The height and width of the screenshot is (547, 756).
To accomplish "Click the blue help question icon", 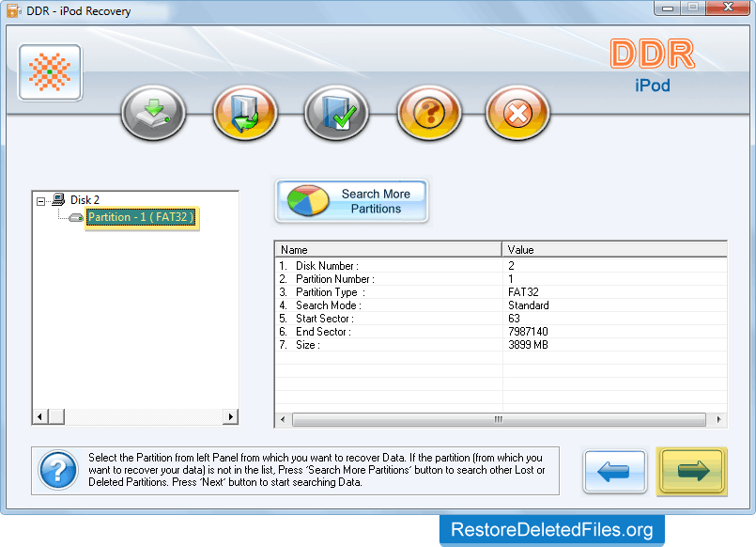I will click(x=58, y=470).
